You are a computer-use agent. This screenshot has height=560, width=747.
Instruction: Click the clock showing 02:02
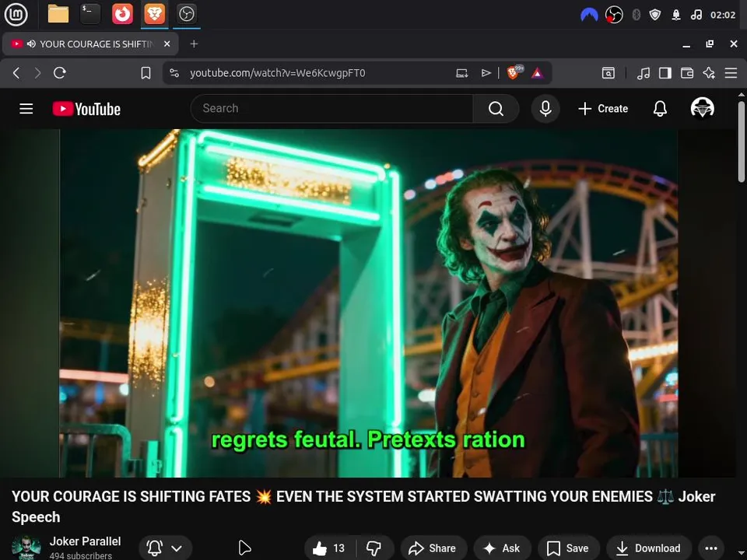pos(723,16)
